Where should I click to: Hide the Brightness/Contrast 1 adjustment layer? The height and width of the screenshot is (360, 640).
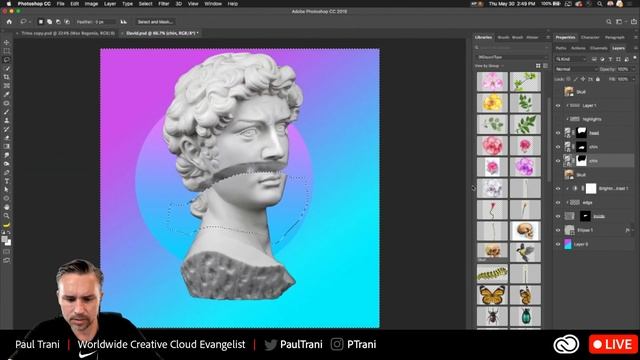point(558,189)
